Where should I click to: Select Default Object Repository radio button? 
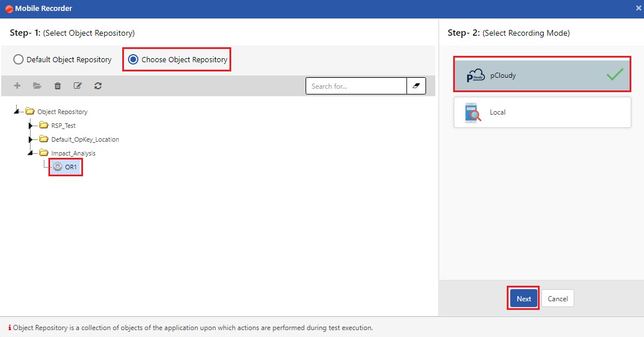pos(18,59)
